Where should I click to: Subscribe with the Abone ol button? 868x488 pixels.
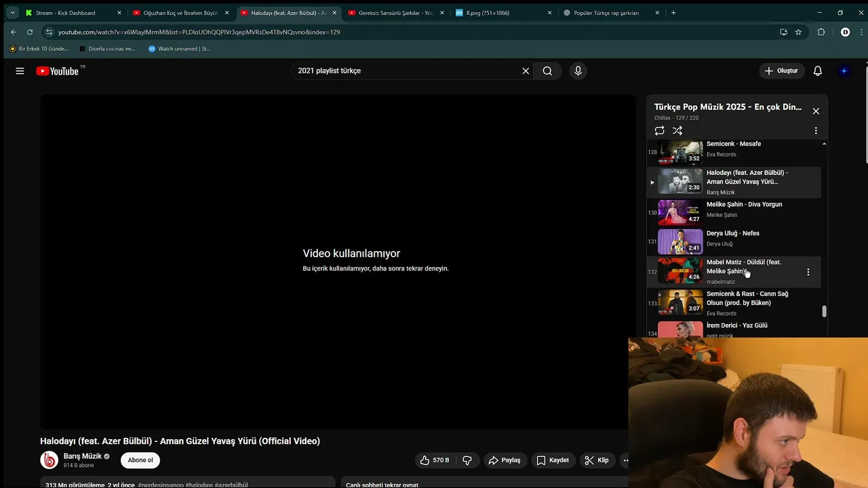[140, 460]
